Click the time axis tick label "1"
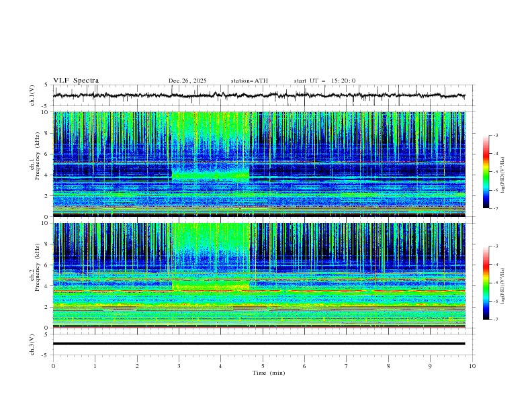Image resolution: width=532 pixels, height=411 pixels. tap(95, 366)
